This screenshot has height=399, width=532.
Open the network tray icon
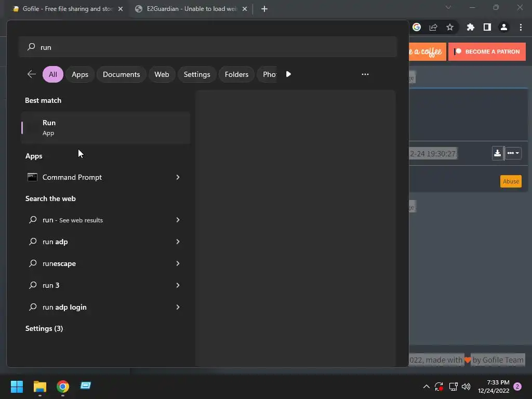point(453,386)
